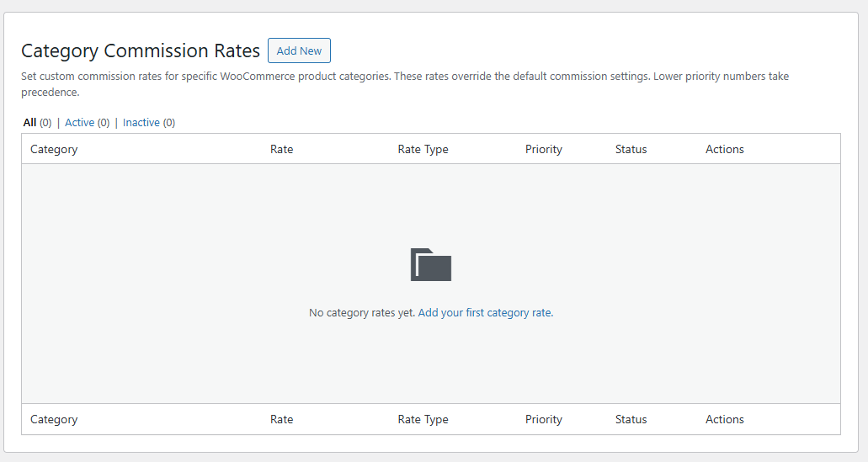
Task: Click the bottom Rate footer label
Action: (282, 419)
